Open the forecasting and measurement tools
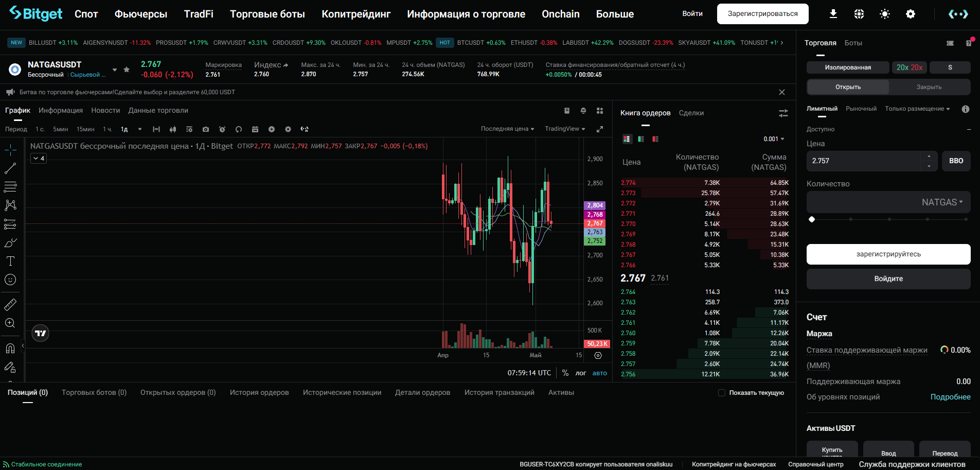The image size is (980, 470). coord(10,224)
